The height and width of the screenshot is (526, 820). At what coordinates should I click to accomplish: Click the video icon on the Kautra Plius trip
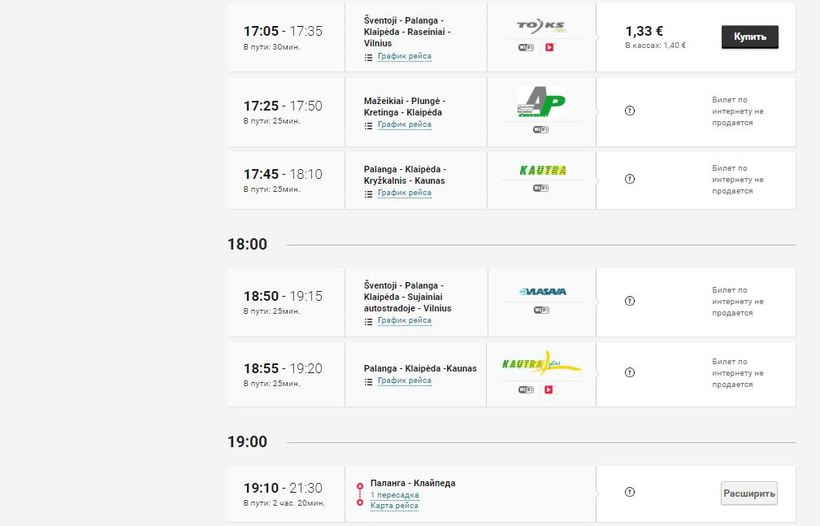(549, 390)
